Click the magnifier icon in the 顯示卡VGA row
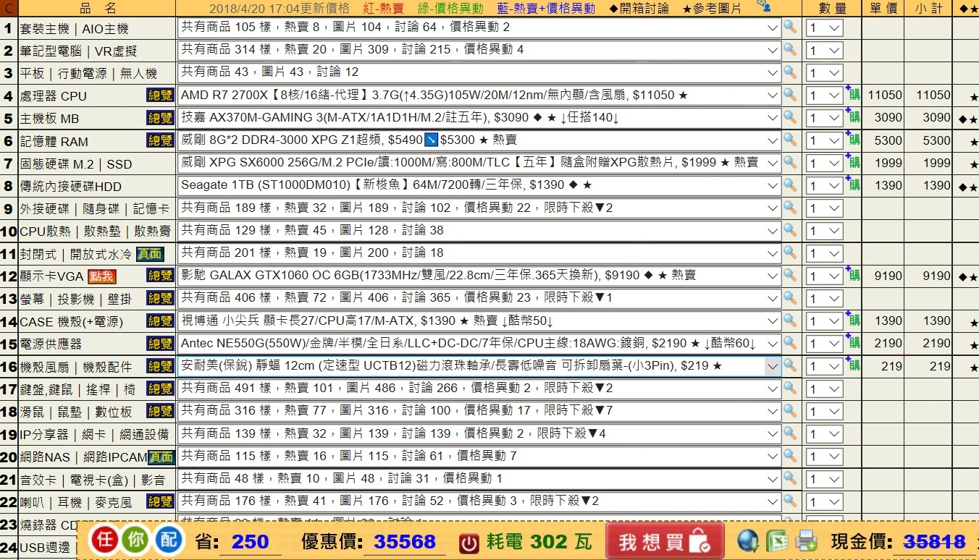This screenshot has width=979, height=560. [x=790, y=275]
